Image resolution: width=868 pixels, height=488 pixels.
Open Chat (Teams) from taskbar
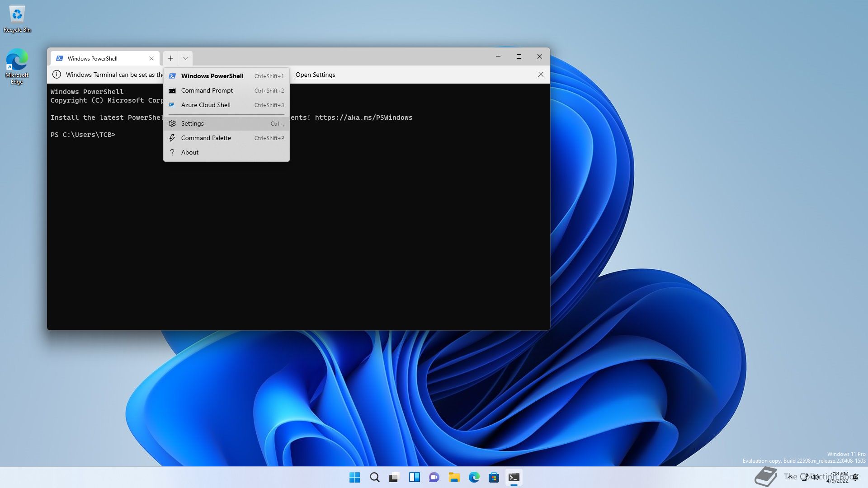click(434, 477)
